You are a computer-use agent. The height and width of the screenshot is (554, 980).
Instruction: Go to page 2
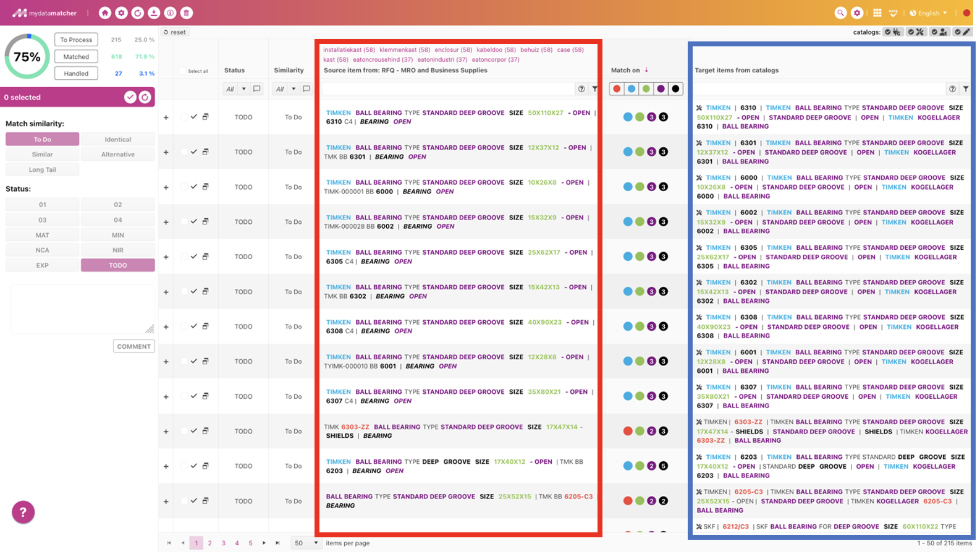coord(210,543)
